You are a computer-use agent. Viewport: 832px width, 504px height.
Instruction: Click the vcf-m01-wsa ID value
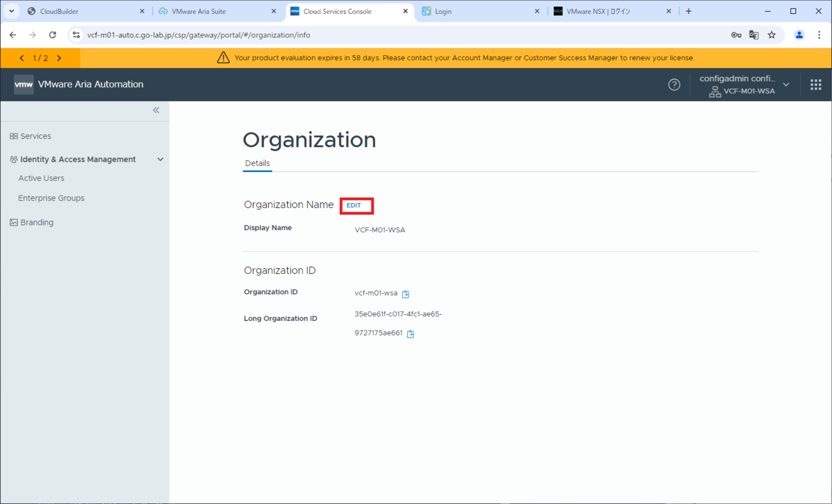coord(376,293)
